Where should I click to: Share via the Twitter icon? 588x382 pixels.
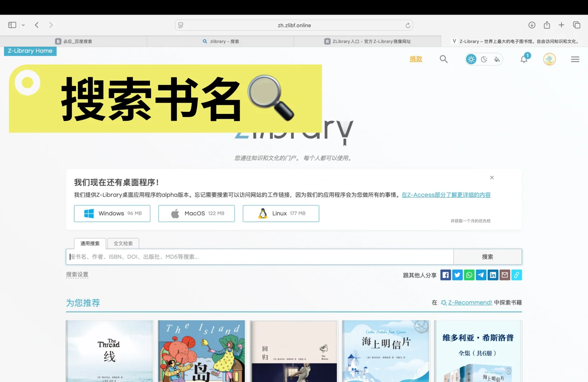(x=457, y=275)
